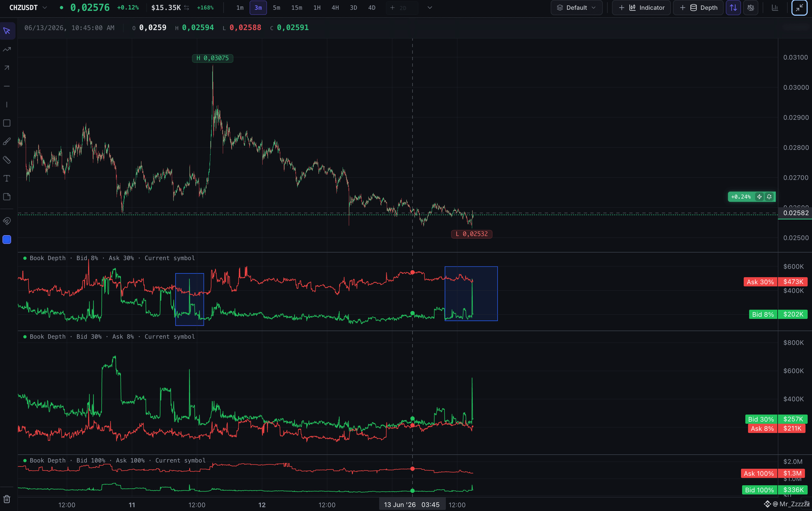Click the volume swap arrows icon
Image resolution: width=812 pixels, height=511 pixels.
click(186, 7)
